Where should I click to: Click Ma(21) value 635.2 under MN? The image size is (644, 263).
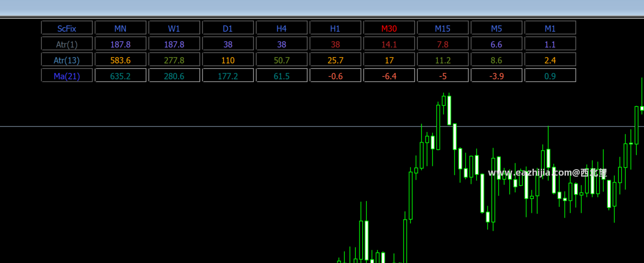point(121,75)
